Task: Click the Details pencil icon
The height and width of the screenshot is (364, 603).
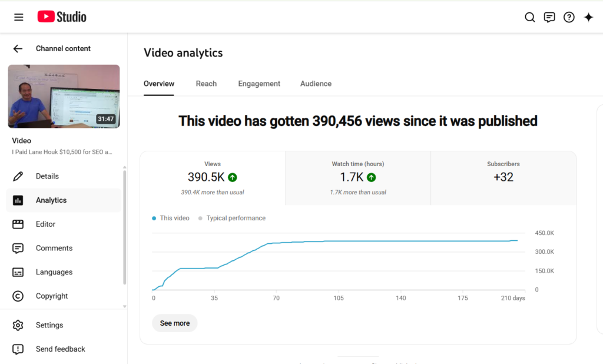Action: tap(18, 176)
